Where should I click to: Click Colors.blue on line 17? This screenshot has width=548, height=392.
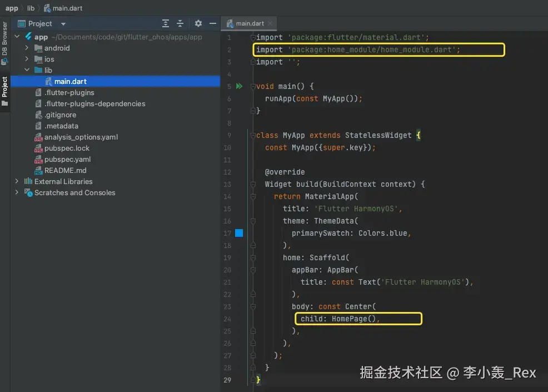point(383,233)
